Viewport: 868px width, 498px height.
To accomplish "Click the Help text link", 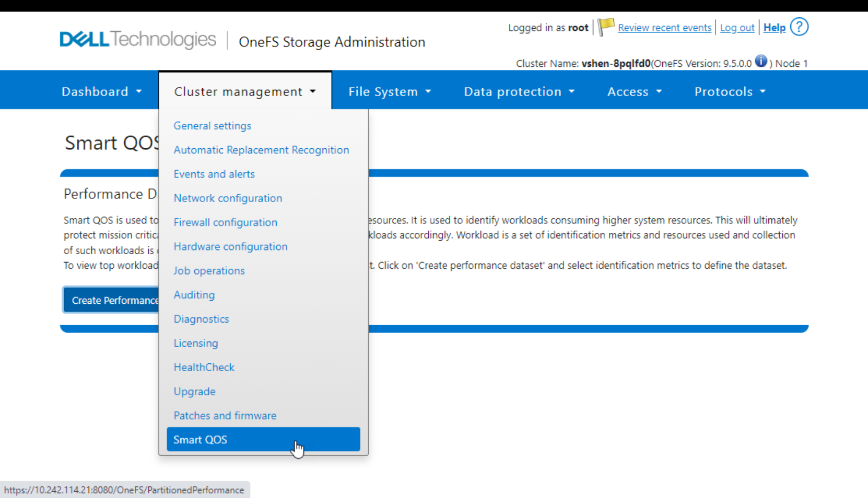I will [x=774, y=28].
